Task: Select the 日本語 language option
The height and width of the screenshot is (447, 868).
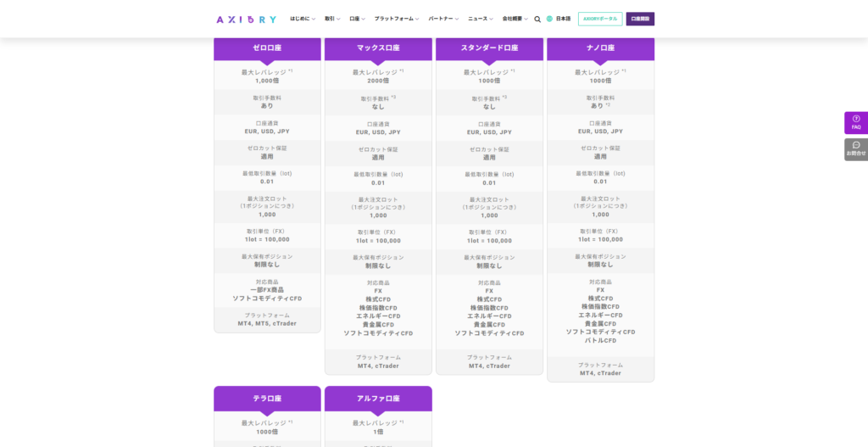Action: [x=563, y=19]
